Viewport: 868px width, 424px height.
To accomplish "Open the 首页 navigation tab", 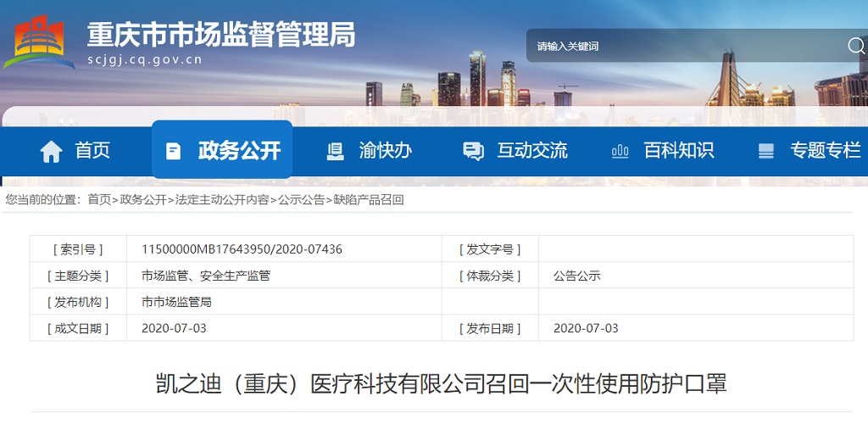I will pos(92,151).
